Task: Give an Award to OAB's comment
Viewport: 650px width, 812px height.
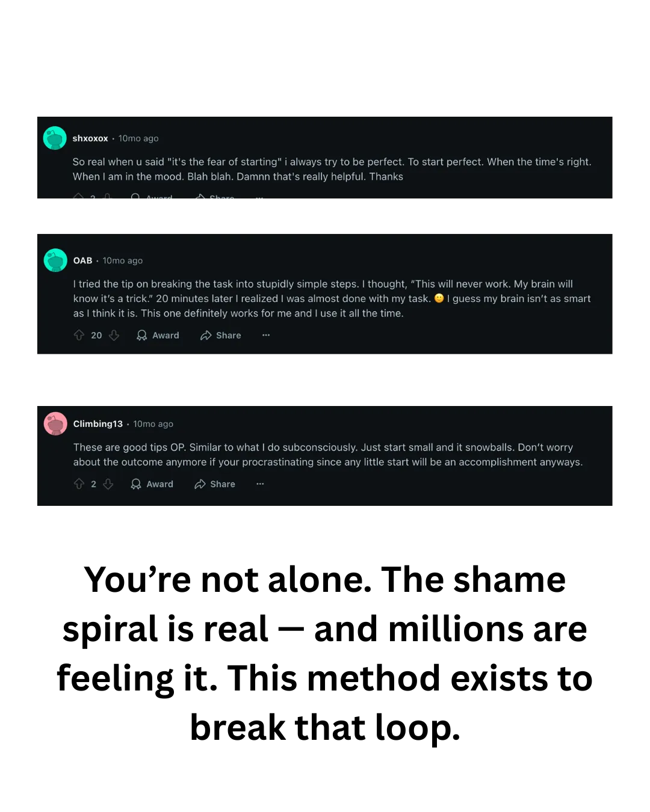Action: coord(158,335)
